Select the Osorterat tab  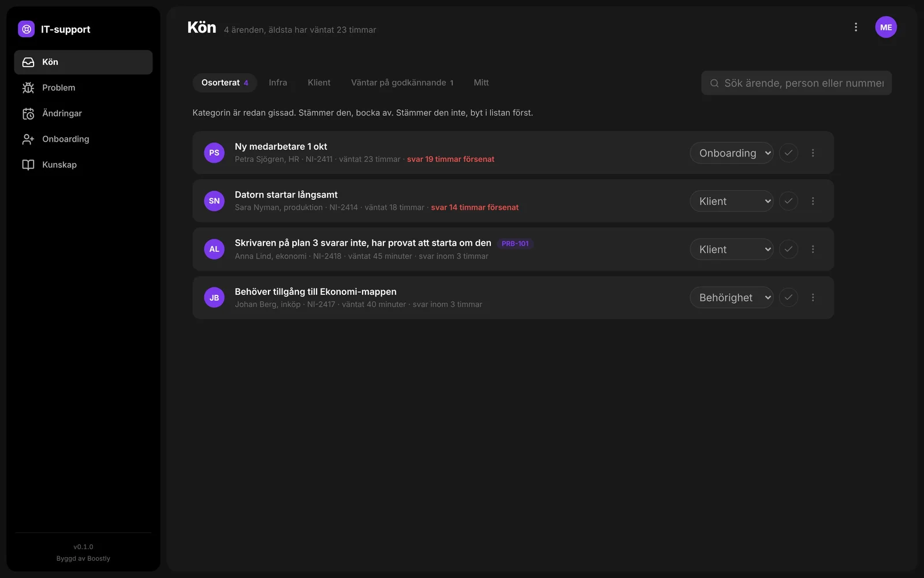pos(225,83)
